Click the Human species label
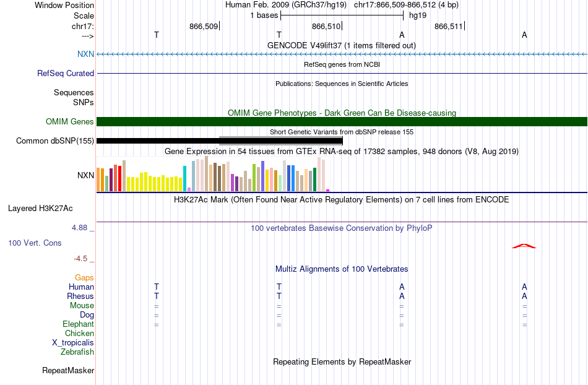Viewport: 588px width, 385px height. point(81,287)
